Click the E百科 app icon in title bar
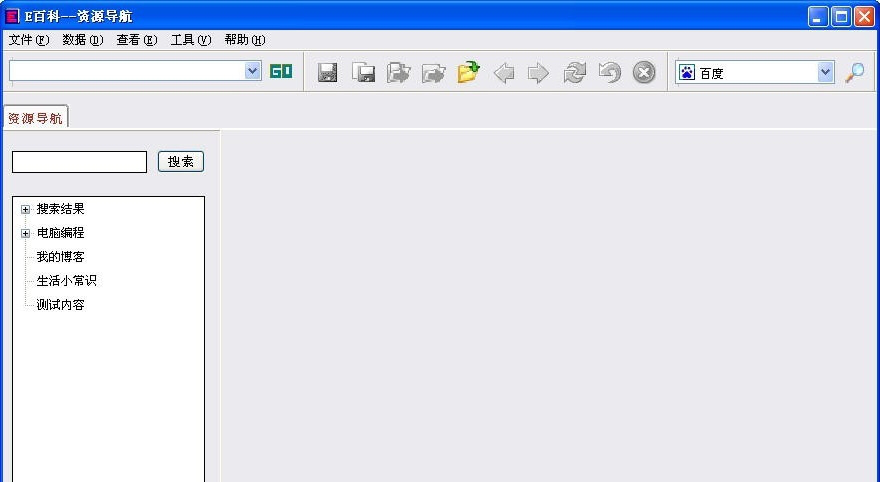 click(x=12, y=16)
